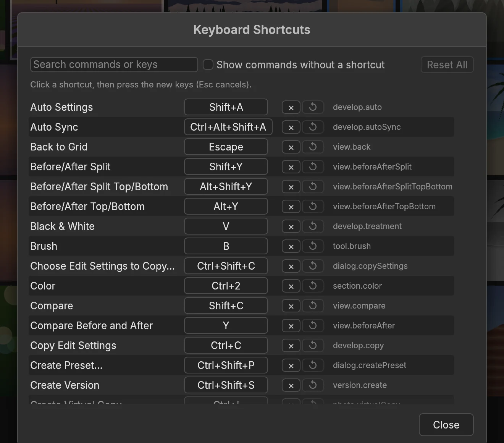Clear the Copy Edit Settings shortcut
This screenshot has height=443, width=504.
(x=291, y=346)
